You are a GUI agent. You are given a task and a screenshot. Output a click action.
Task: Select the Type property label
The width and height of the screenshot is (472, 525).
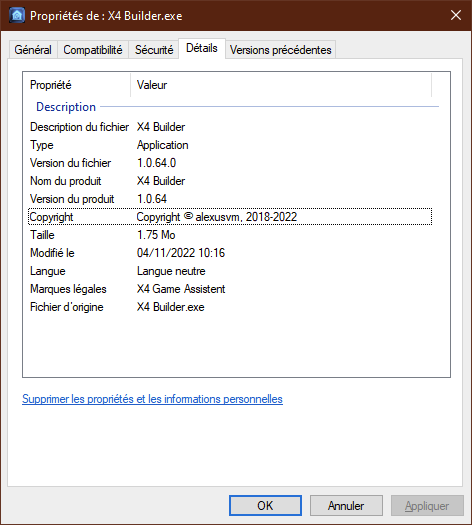pos(42,145)
